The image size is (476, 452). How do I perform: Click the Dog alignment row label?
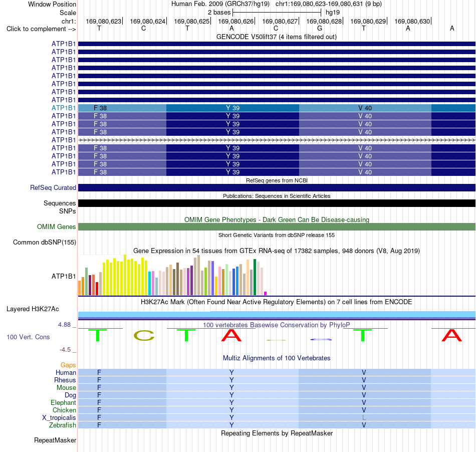pos(70,395)
